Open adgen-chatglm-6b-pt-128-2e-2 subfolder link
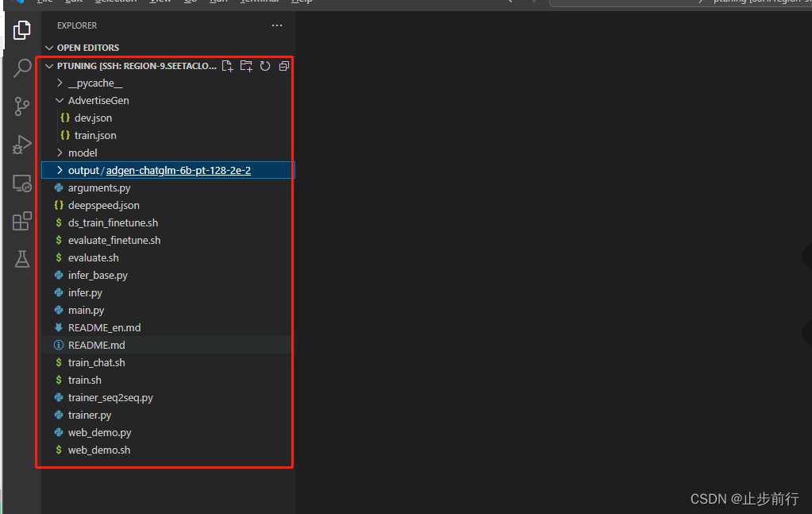 click(x=178, y=171)
